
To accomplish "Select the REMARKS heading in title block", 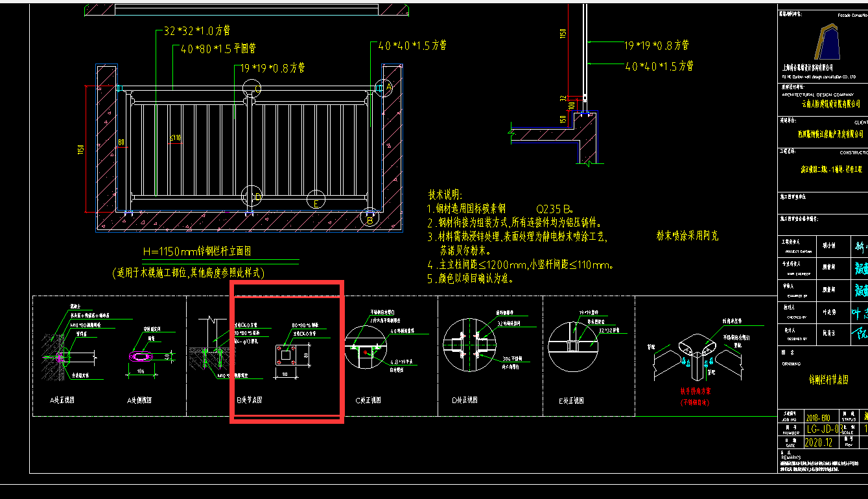I will (x=791, y=457).
